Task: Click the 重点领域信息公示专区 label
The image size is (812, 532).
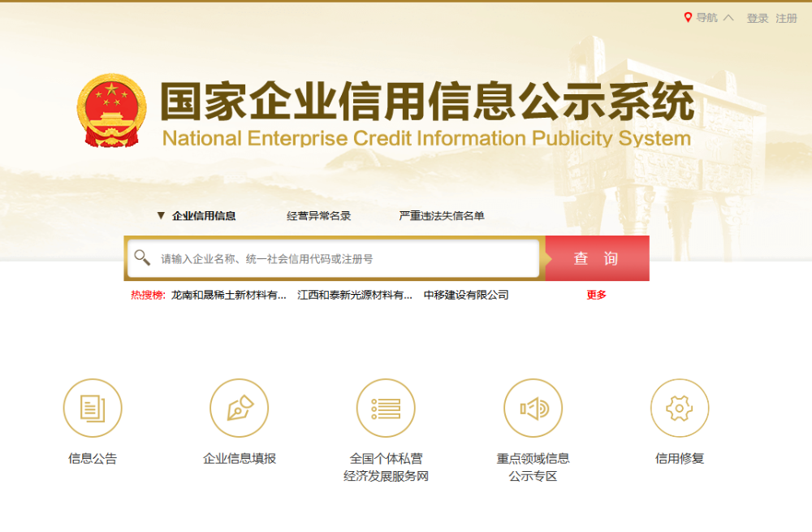Action: click(533, 467)
